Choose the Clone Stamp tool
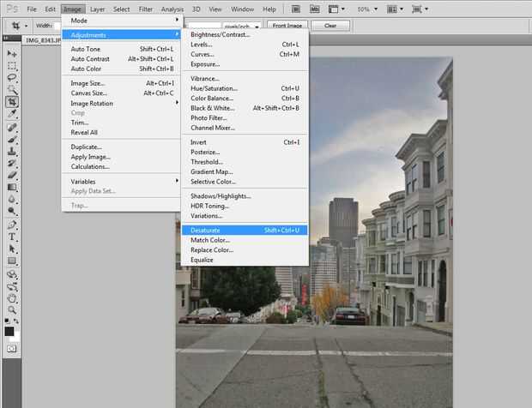The height and width of the screenshot is (408, 532). tap(12, 151)
